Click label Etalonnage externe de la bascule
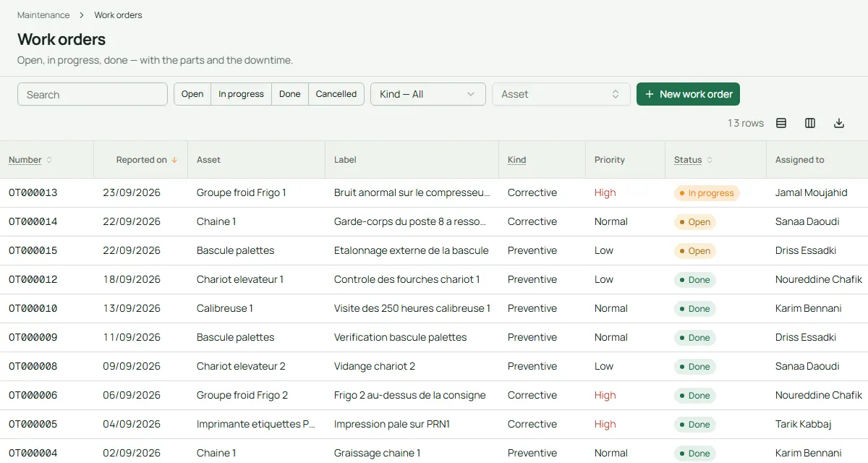 pos(412,251)
